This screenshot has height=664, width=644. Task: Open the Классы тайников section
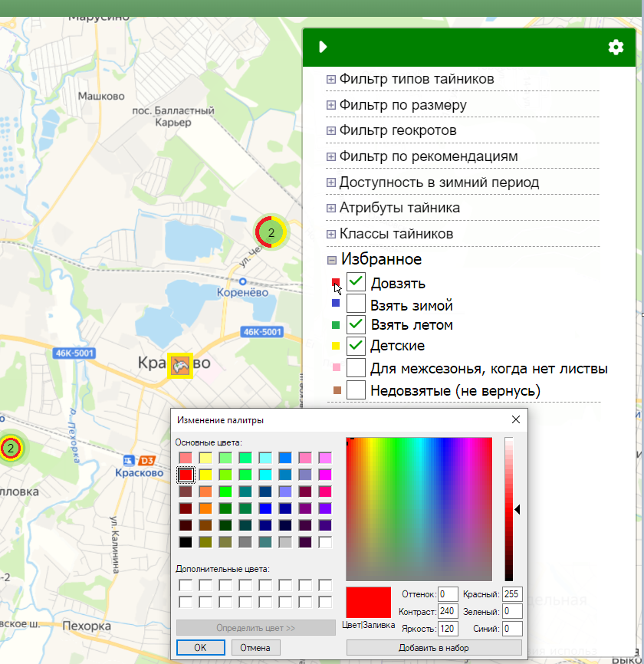click(x=331, y=234)
